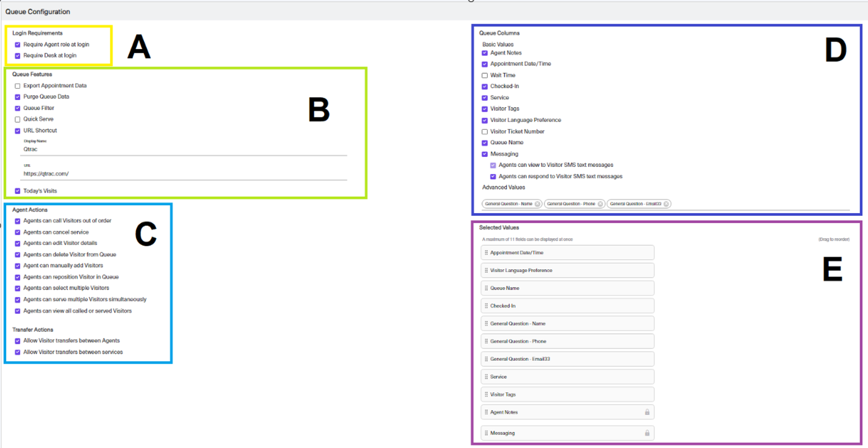Remove the General Question - Phone chip
The height and width of the screenshot is (448, 868).
tap(600, 203)
